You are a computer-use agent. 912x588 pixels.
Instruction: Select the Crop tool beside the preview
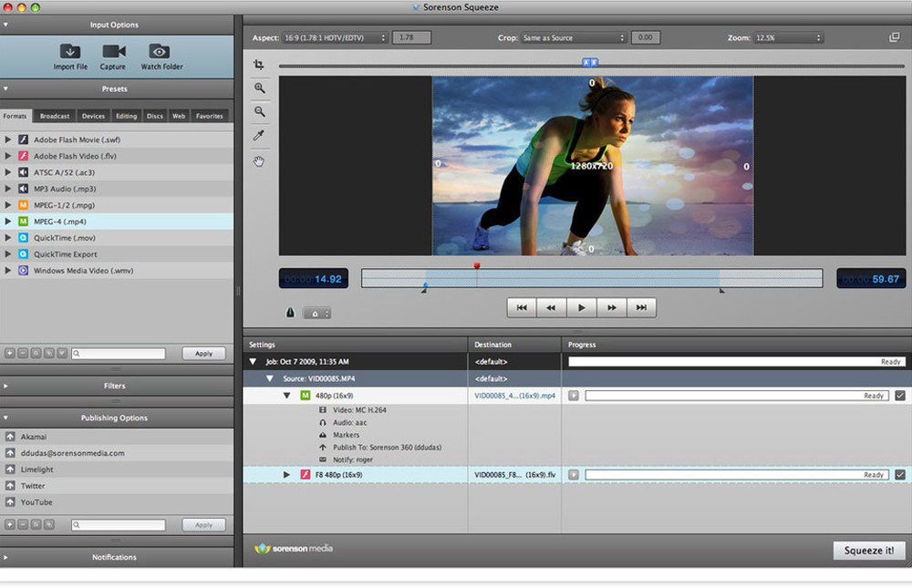pyautogui.click(x=259, y=65)
